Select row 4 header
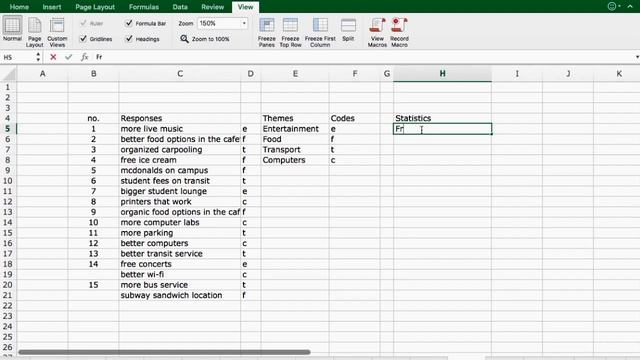Viewport: 640px width, 360px height. tap(8, 118)
